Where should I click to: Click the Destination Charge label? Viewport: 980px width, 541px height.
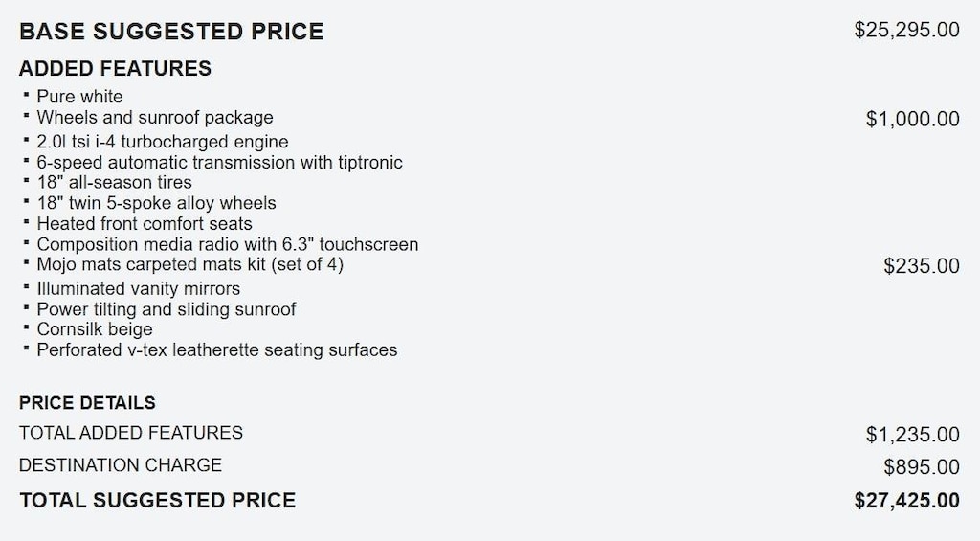(121, 465)
